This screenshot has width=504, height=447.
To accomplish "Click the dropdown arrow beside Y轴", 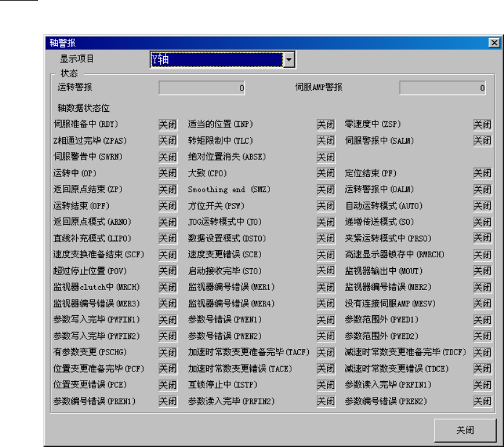I will 289,59.
